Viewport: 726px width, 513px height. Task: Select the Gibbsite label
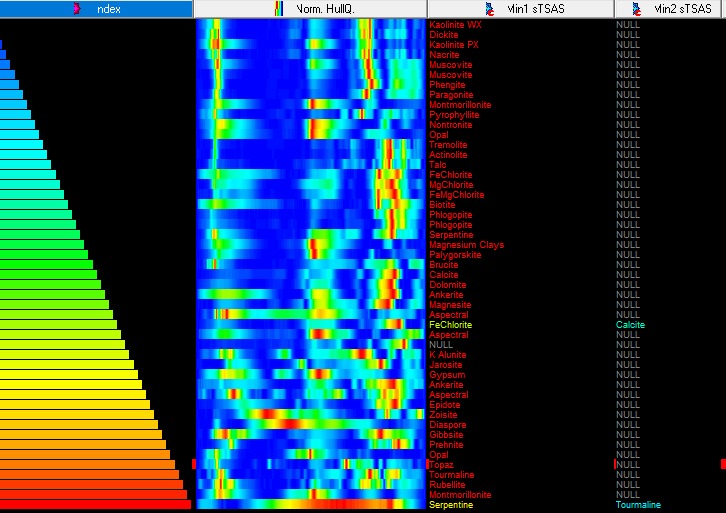446,435
